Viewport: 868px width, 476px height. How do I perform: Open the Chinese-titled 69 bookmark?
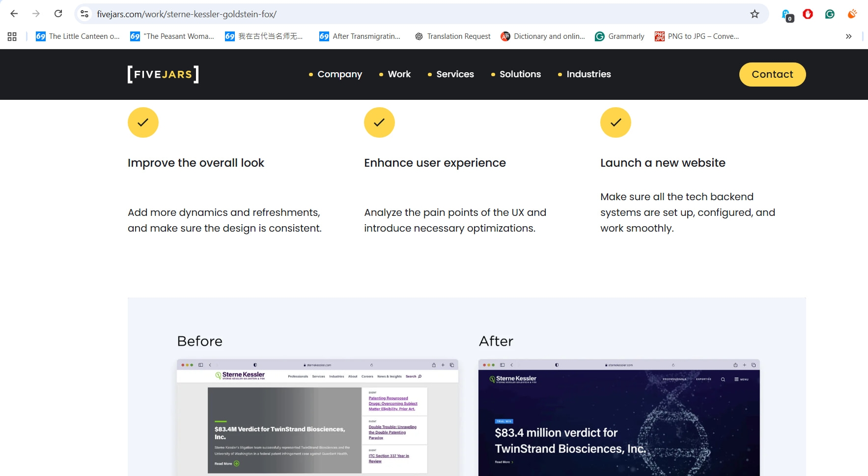pyautogui.click(x=264, y=36)
